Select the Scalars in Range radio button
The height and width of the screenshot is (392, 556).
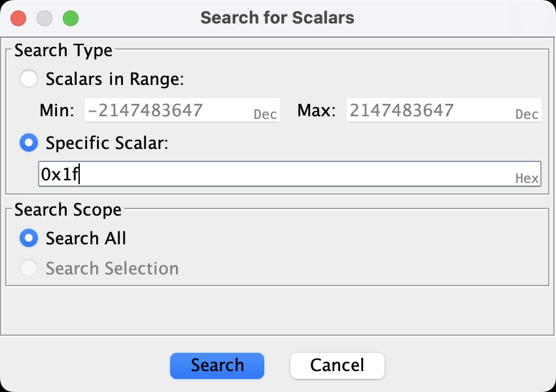click(29, 78)
